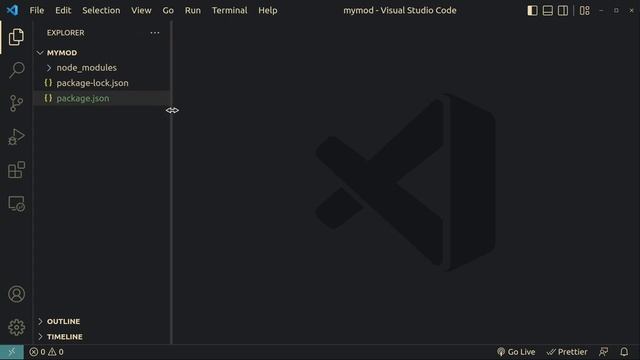This screenshot has height=360, width=640.
Task: Toggle the bottom panel layout button
Action: [548, 10]
